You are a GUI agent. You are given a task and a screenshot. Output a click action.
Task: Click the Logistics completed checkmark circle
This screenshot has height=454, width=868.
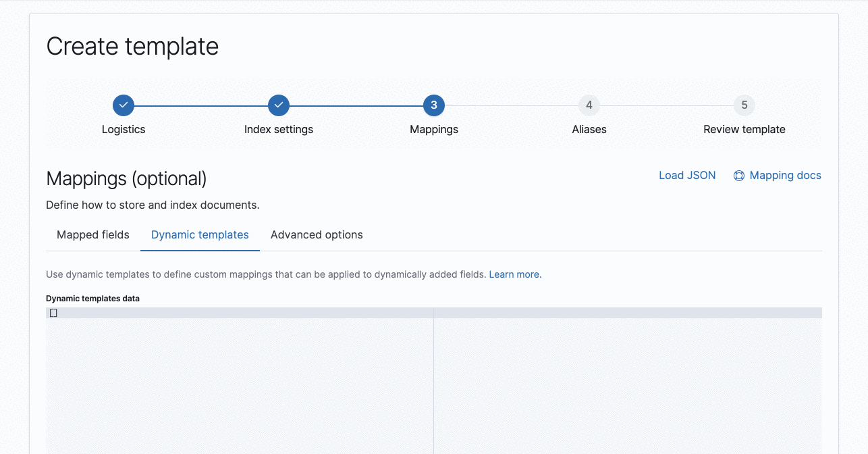pos(124,105)
